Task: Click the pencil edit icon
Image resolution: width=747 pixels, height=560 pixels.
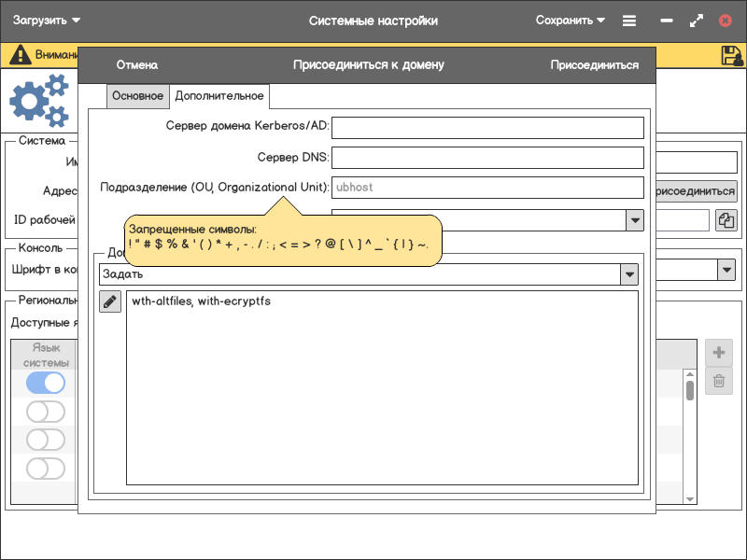Action: tap(110, 301)
